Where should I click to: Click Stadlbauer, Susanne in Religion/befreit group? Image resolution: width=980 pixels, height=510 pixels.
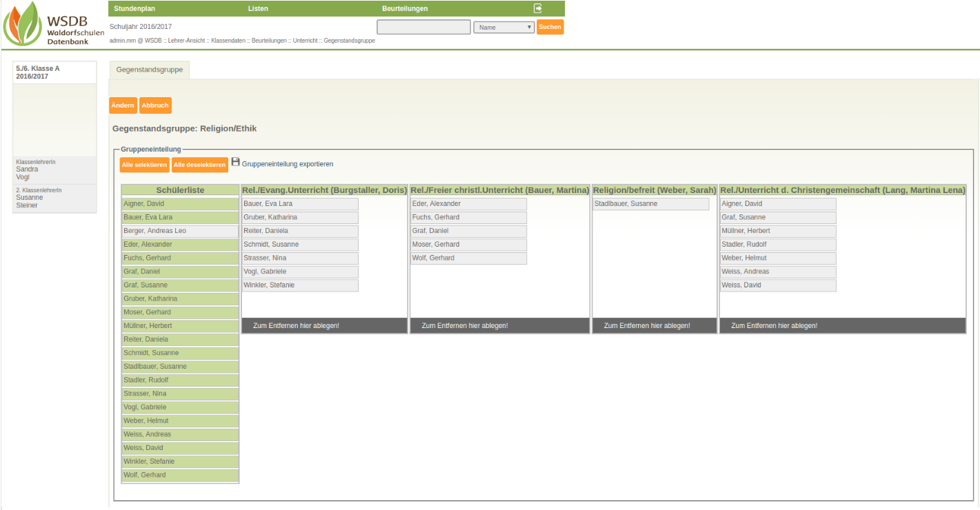tap(651, 204)
